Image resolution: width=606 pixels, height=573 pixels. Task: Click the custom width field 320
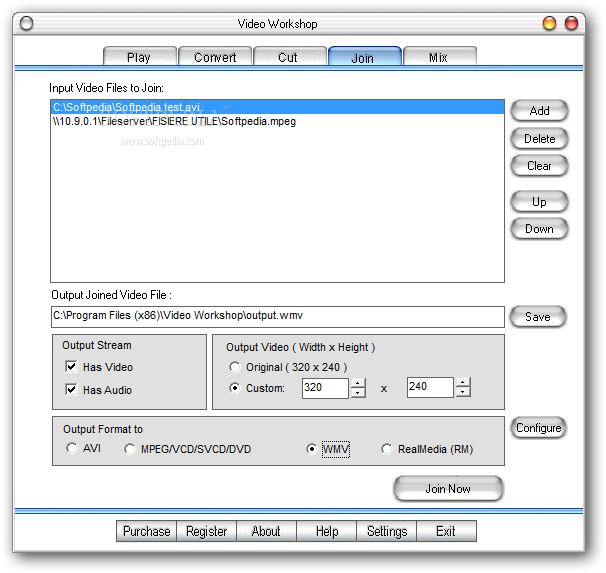coord(325,388)
